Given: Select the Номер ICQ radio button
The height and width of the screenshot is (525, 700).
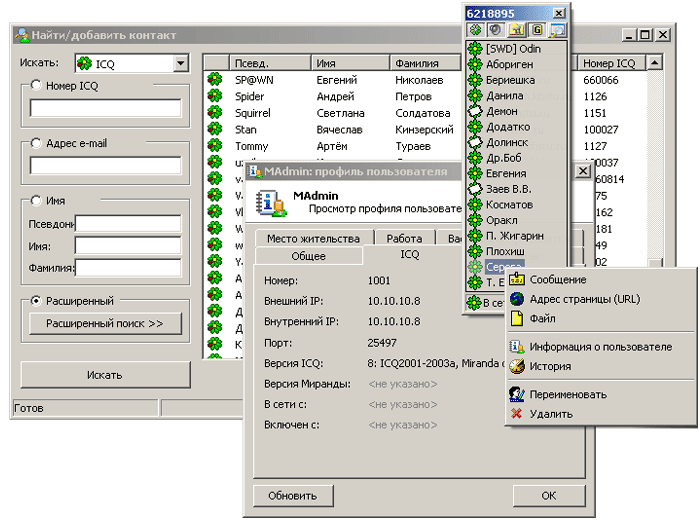Looking at the screenshot, I should tap(36, 86).
